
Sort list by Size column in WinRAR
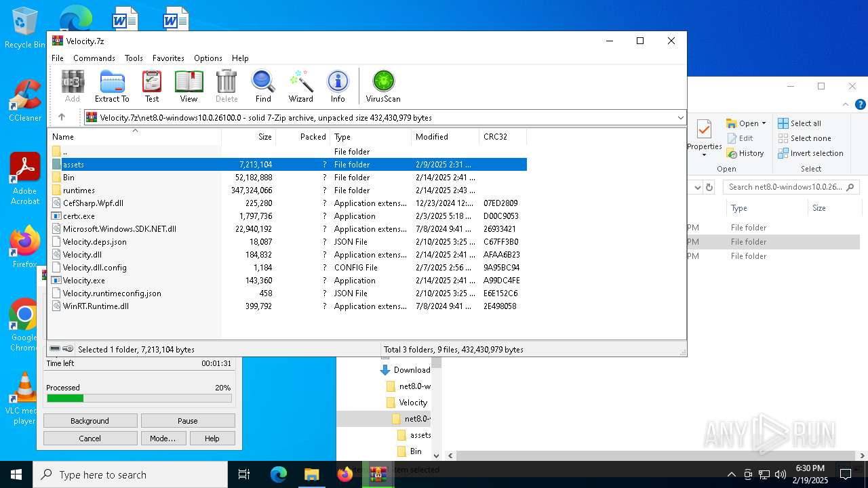coord(249,137)
